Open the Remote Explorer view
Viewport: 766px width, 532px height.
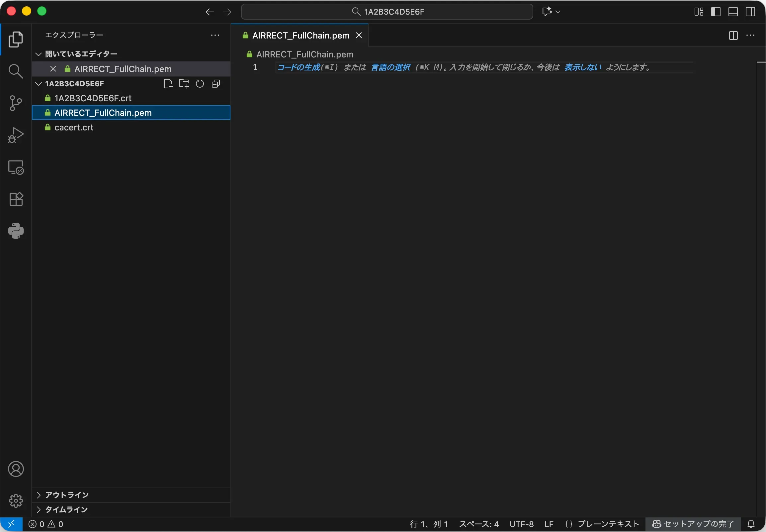(x=16, y=167)
